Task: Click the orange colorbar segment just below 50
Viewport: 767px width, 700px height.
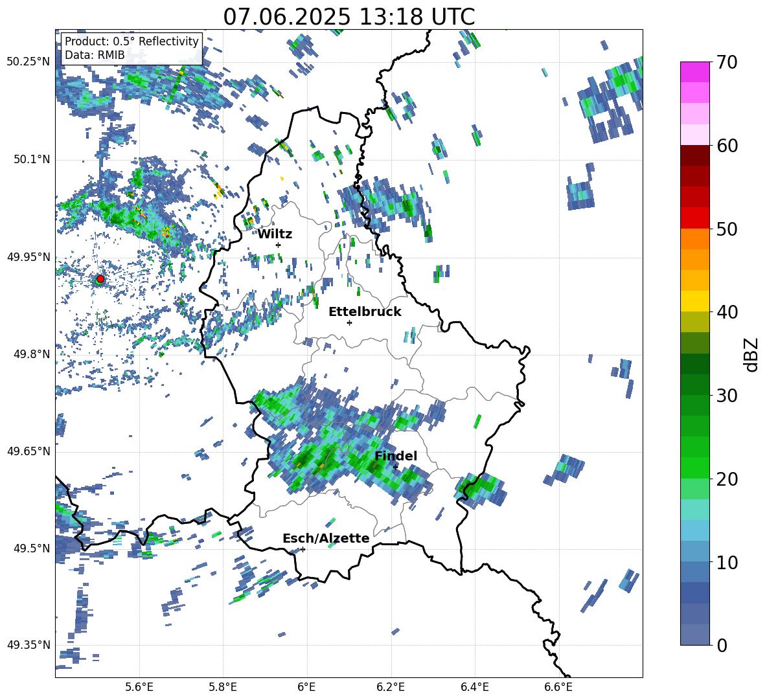Action: tap(694, 238)
